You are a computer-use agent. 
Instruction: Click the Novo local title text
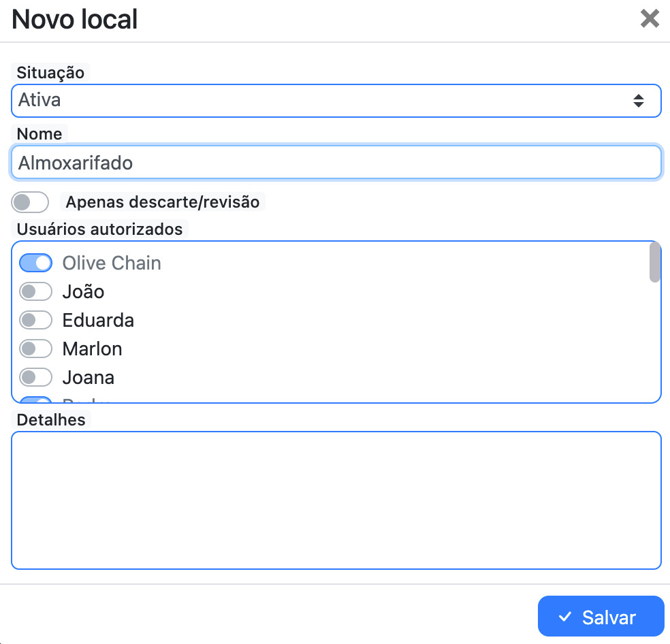[74, 20]
